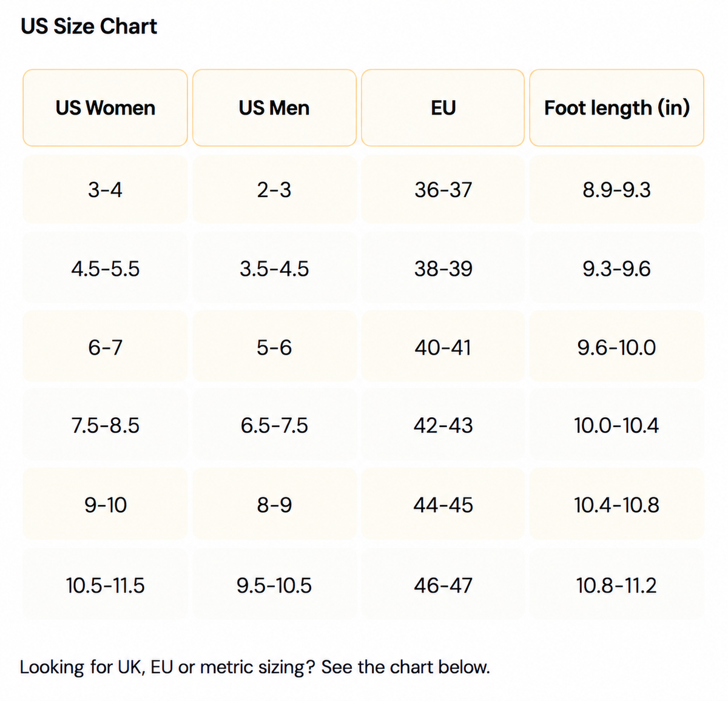Screen dimensions: 728x701
Task: Click the US Size Chart heading
Action: click(x=89, y=27)
